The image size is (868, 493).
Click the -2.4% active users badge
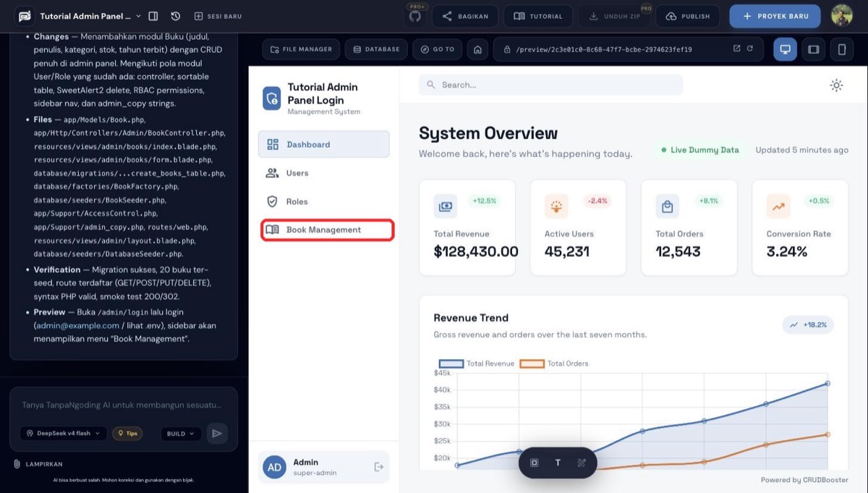[x=597, y=201]
